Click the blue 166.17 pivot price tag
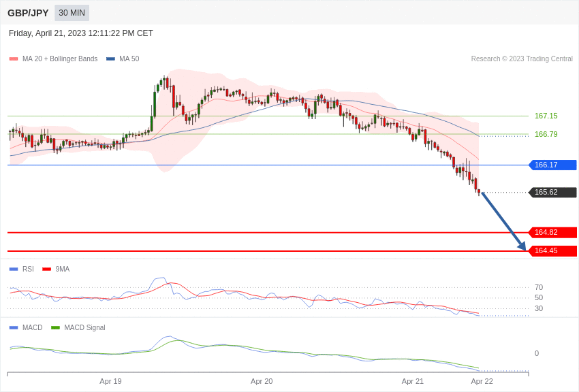 pos(553,165)
